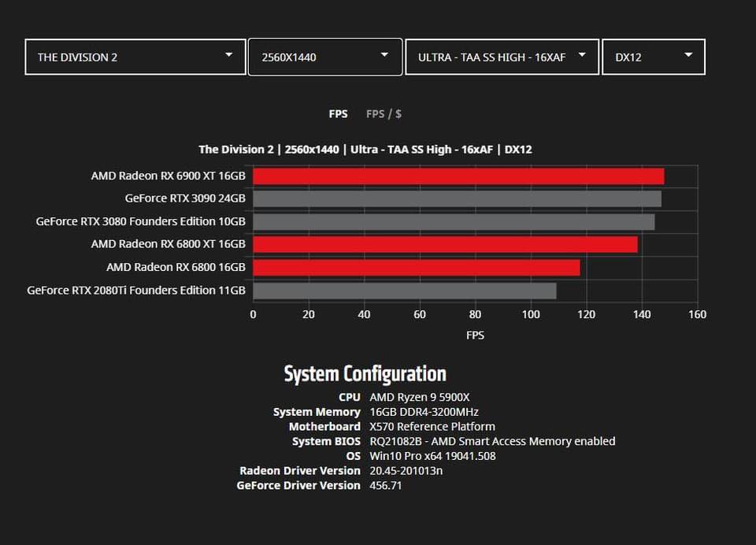Click the '456.71' GeForce driver value

point(386,486)
